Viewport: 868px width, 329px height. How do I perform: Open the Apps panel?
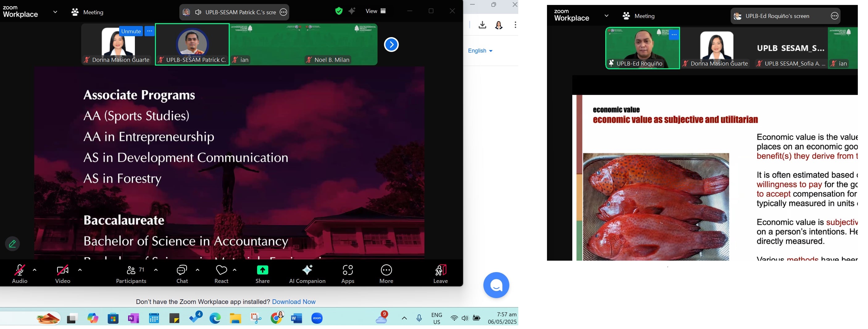(347, 274)
